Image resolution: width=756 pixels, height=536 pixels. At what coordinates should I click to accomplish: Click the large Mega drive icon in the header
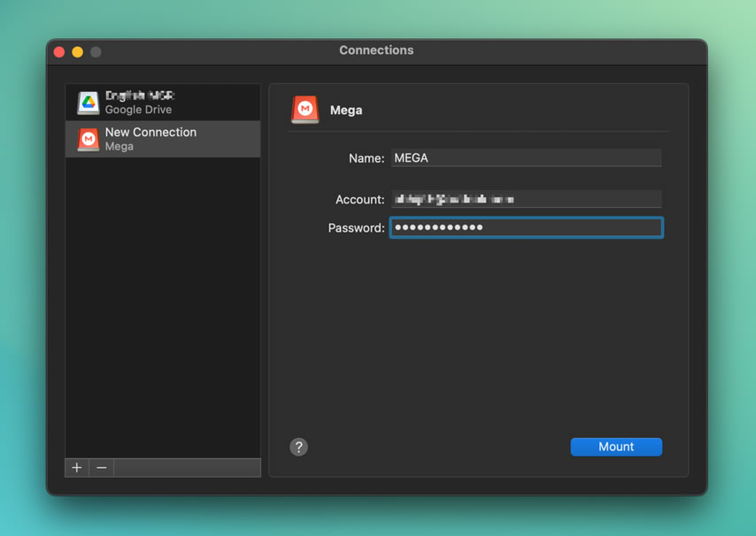tap(305, 110)
